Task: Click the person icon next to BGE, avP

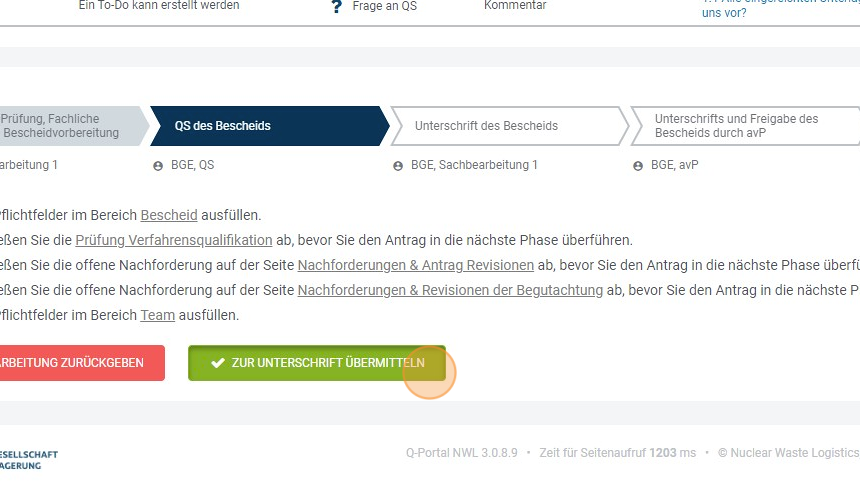Action: 638,166
